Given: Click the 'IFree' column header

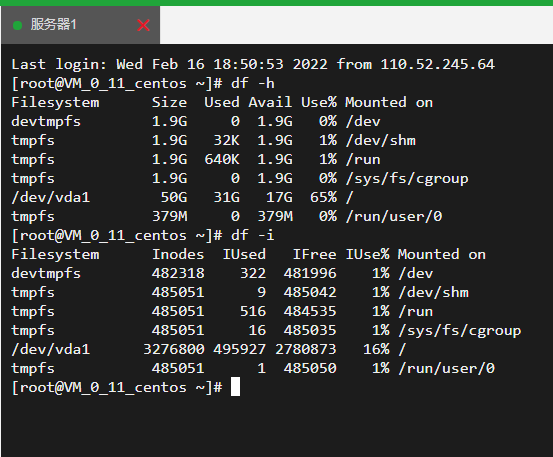Looking at the screenshot, I should coord(315,255).
